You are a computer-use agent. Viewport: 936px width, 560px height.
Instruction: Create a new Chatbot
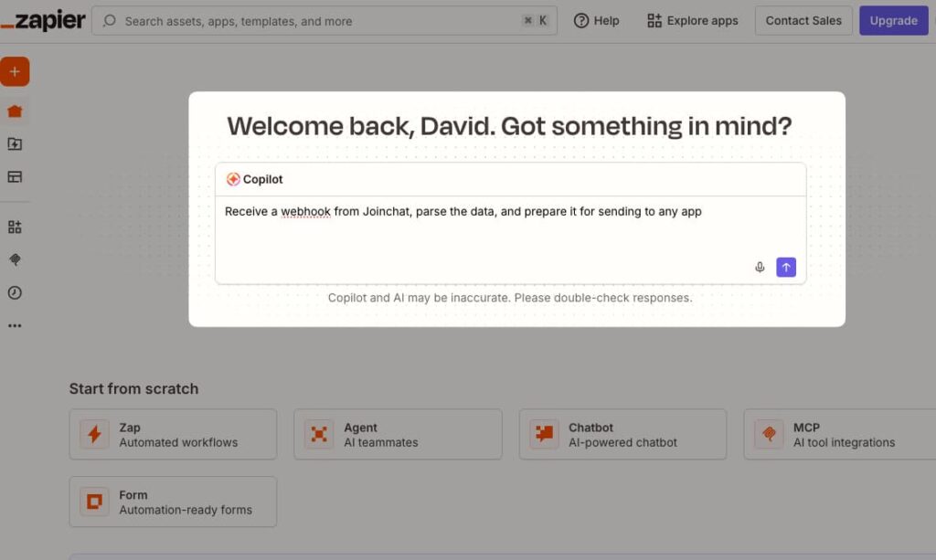pos(622,434)
